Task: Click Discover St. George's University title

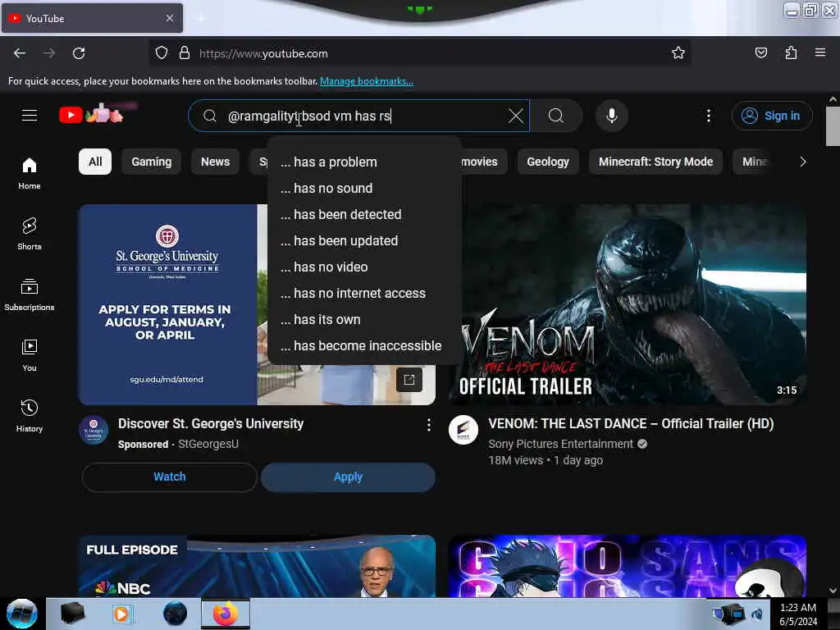Action: (211, 424)
